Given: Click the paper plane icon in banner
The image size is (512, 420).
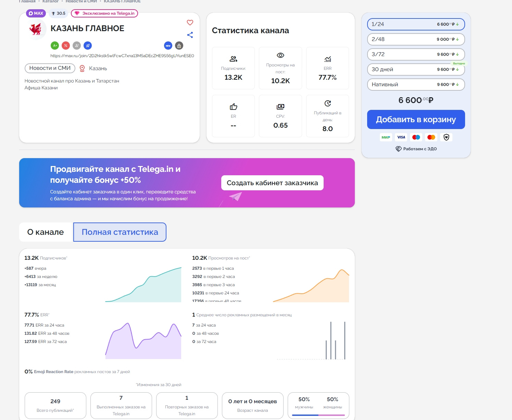Looking at the screenshot, I should pos(235,196).
